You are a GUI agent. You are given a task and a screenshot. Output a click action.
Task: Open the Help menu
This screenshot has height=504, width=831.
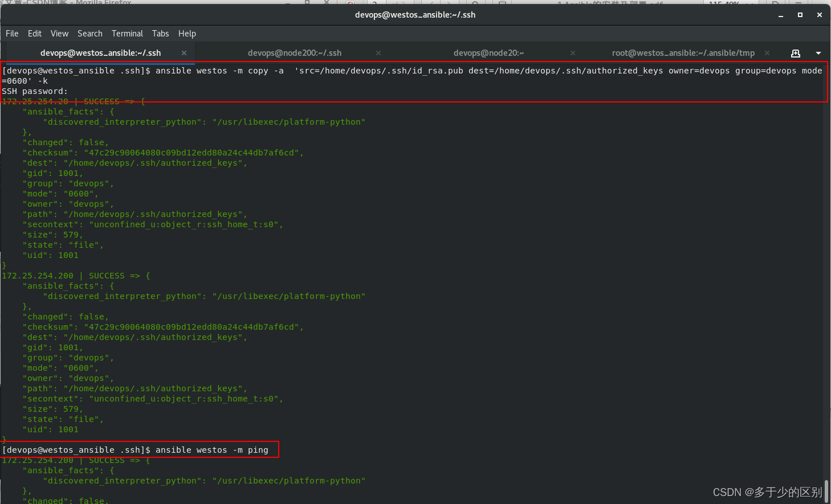pos(187,34)
